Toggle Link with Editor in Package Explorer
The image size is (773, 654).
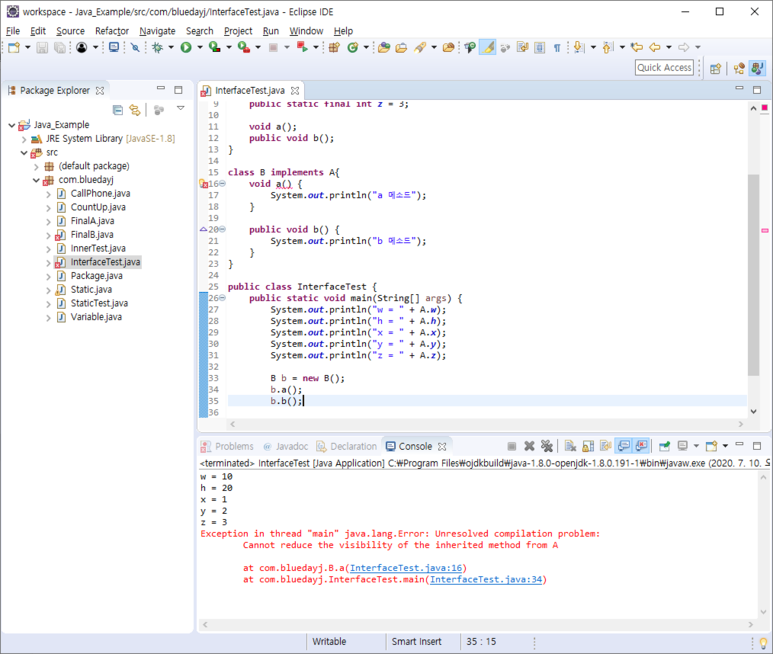(135, 110)
